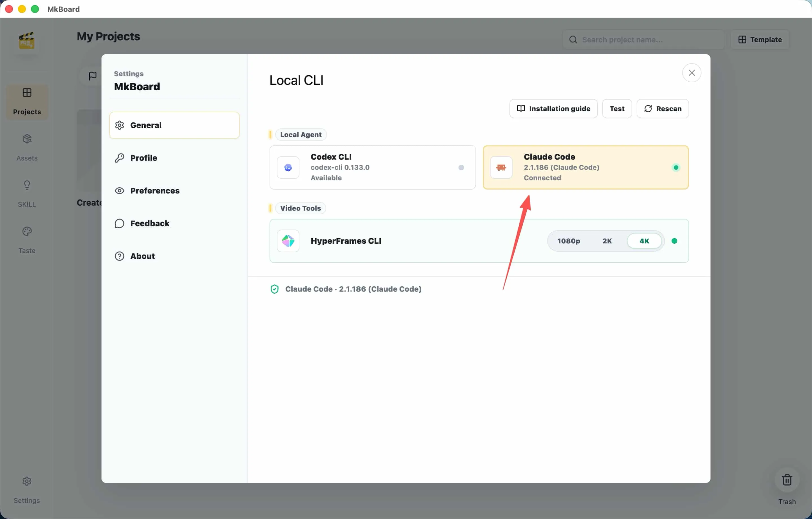Select the Profile settings tab
The width and height of the screenshot is (812, 519).
coord(174,158)
